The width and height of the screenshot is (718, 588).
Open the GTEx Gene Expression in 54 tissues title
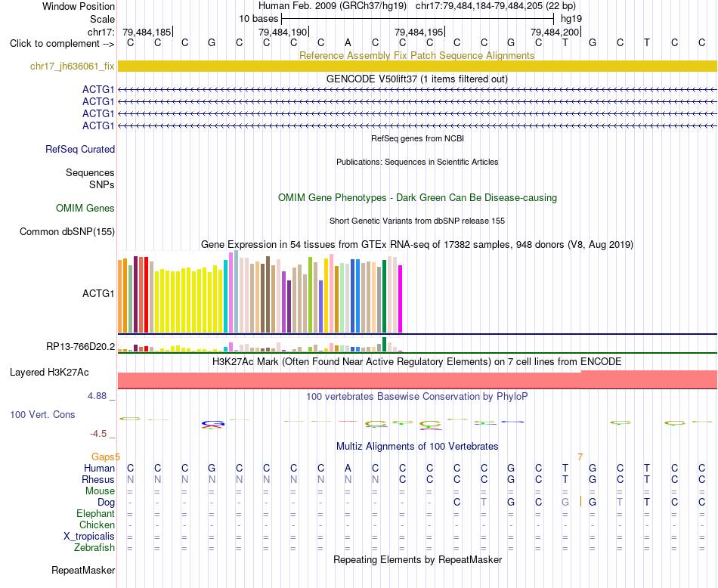(x=417, y=245)
